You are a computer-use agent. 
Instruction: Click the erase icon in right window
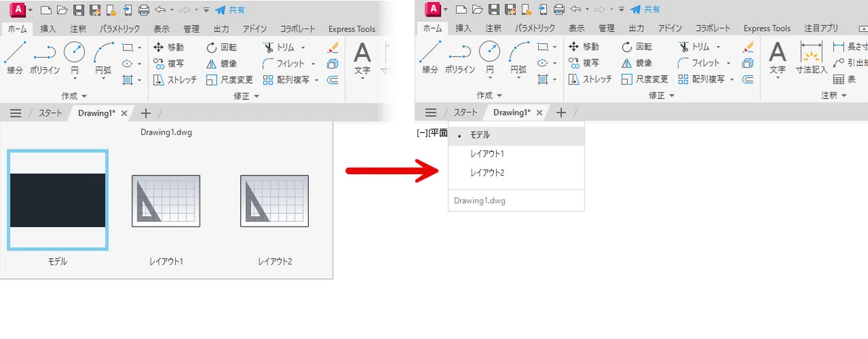[x=748, y=46]
